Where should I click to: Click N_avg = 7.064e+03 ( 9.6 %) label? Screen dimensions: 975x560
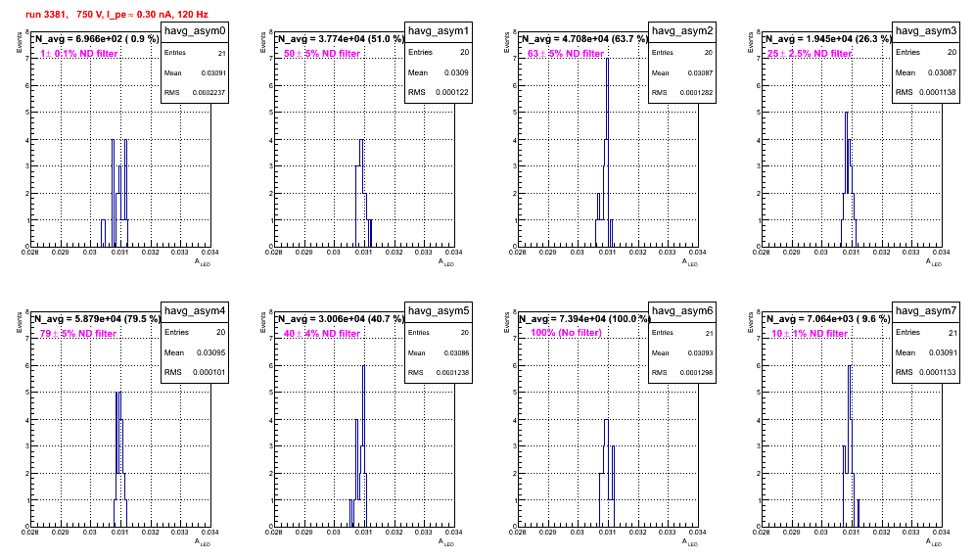point(828,318)
